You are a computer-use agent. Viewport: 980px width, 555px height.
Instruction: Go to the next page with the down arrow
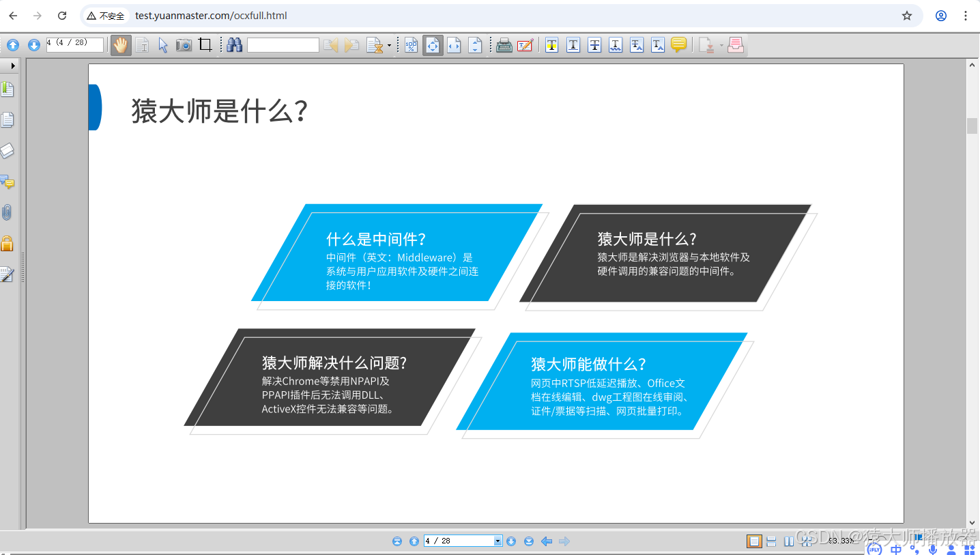pyautogui.click(x=512, y=541)
